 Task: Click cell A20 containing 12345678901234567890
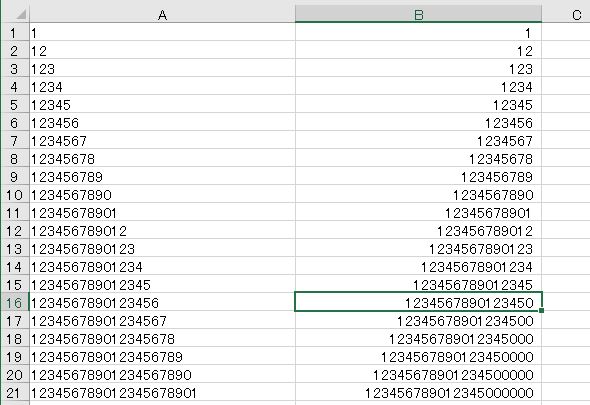tap(162, 375)
